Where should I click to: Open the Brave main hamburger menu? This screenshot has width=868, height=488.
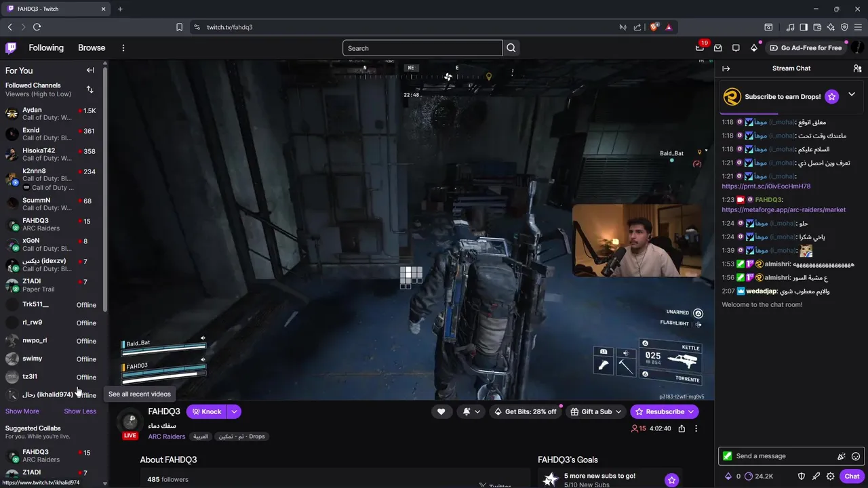858,27
